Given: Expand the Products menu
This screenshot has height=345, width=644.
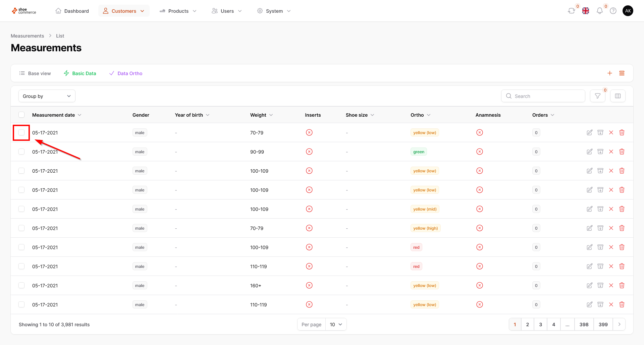Looking at the screenshot, I should point(178,11).
